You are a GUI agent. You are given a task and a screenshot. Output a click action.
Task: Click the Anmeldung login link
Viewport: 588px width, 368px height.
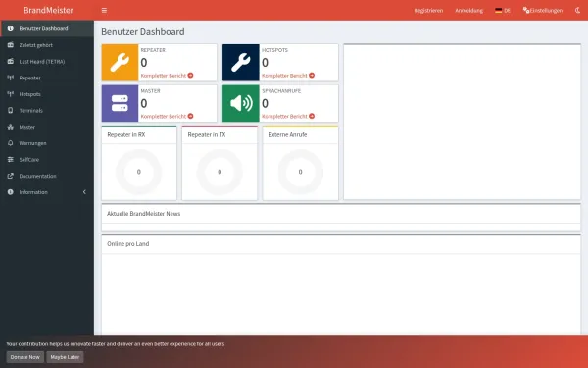pyautogui.click(x=468, y=10)
